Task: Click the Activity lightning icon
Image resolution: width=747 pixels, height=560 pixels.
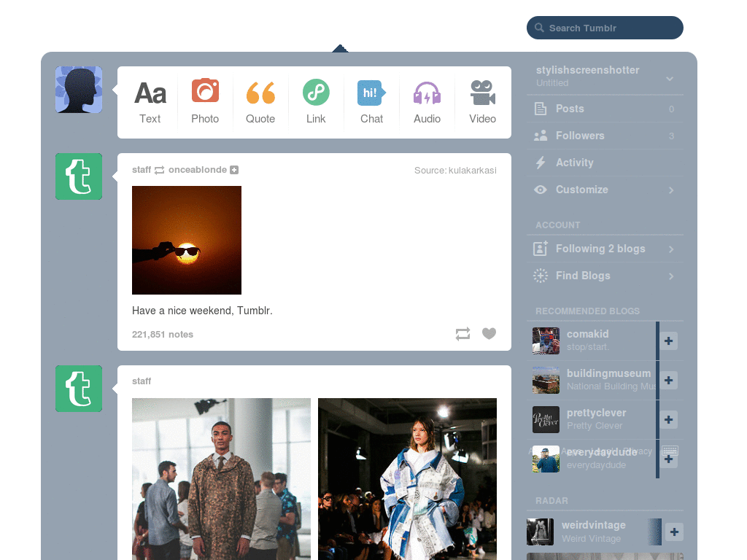Action: point(541,163)
